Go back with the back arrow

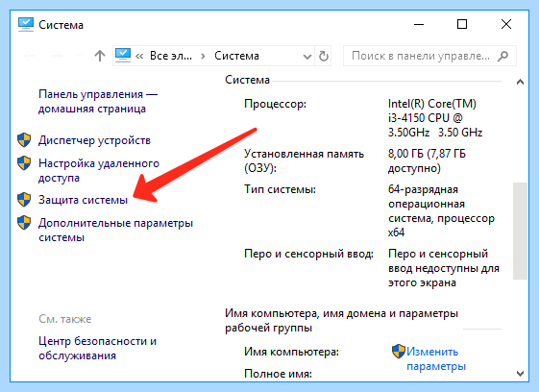tap(30, 56)
